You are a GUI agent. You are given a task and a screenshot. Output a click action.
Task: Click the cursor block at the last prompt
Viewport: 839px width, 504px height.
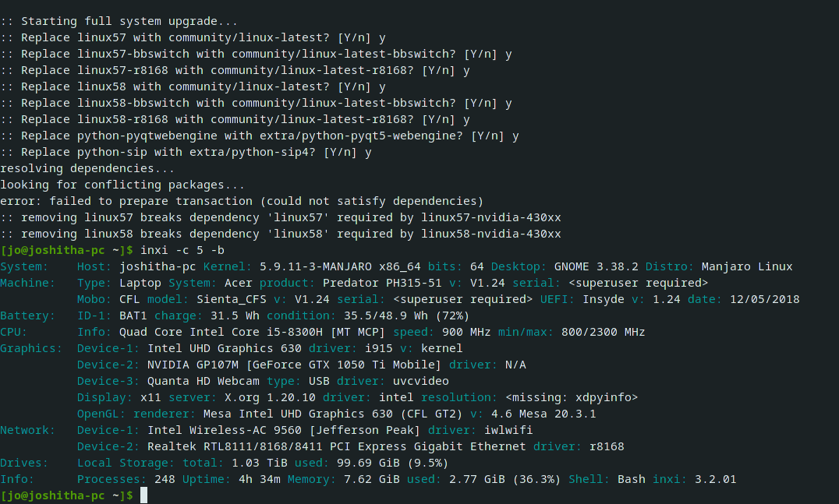click(x=143, y=495)
